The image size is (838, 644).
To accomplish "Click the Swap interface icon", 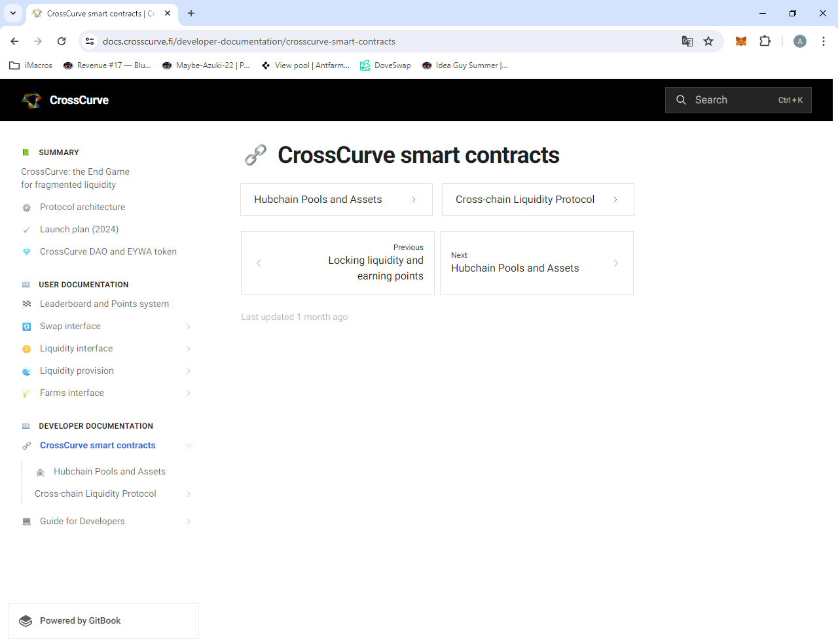I will (x=27, y=327).
